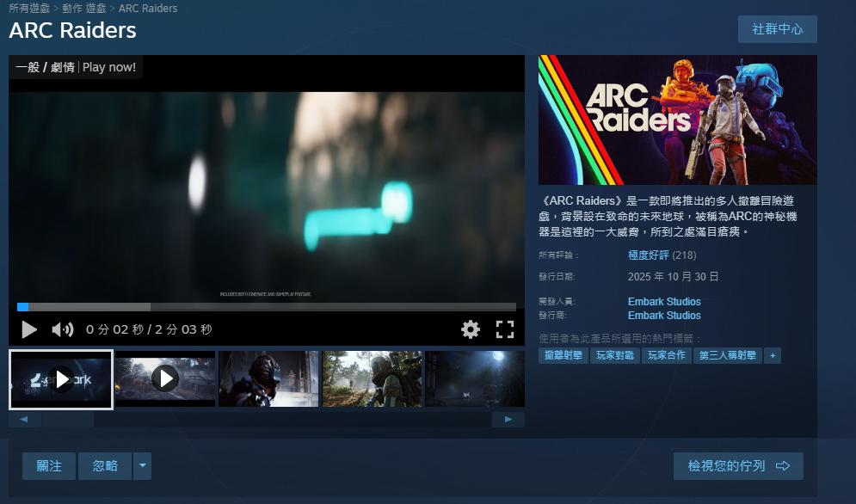The image size is (856, 504).
Task: Select the second trailer video thumbnail
Action: pyautogui.click(x=164, y=378)
